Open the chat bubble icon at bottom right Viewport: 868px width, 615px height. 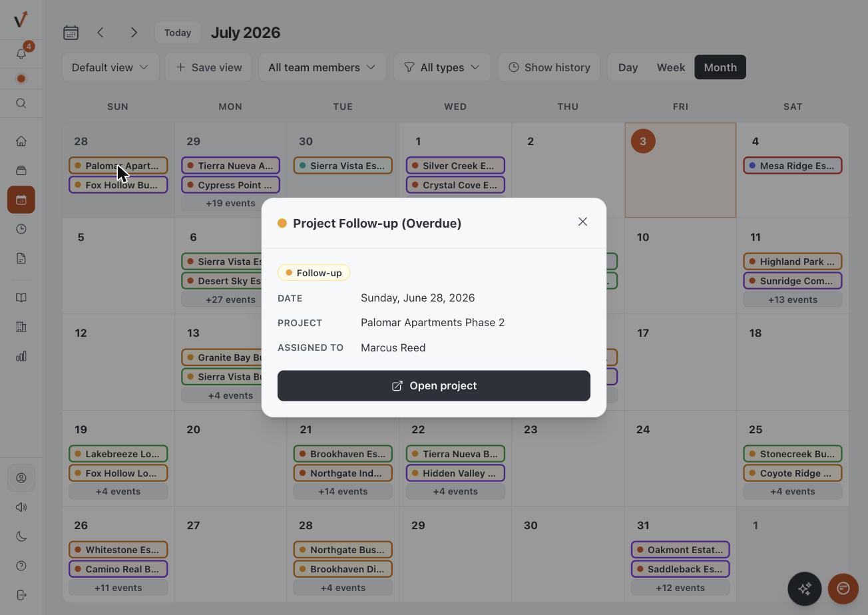[843, 588]
